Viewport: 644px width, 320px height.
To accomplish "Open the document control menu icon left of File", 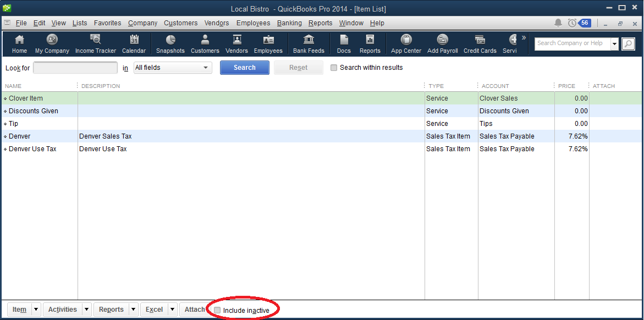I will click(7, 23).
